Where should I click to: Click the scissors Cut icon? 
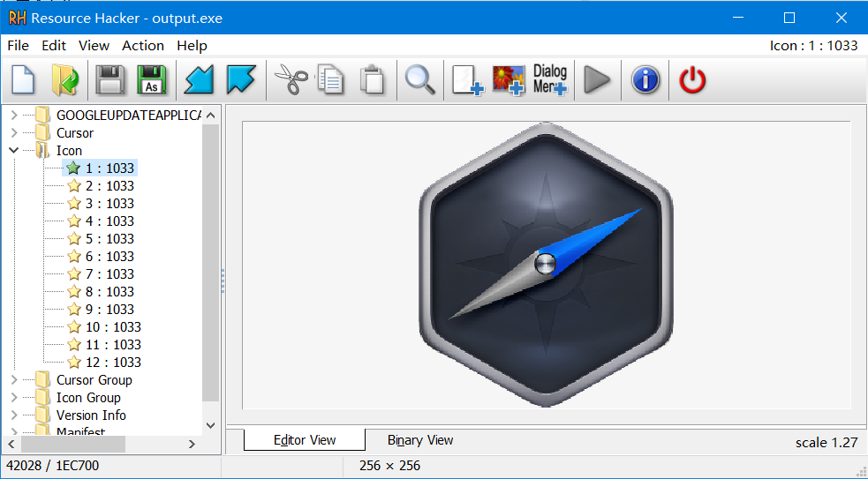288,80
